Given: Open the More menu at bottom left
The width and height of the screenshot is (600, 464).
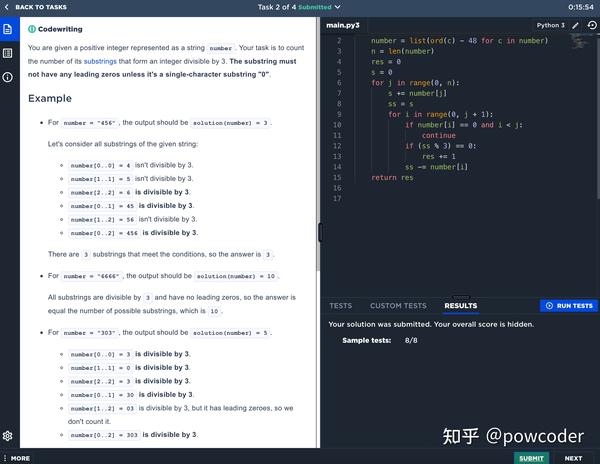Looking at the screenshot, I should tap(16, 458).
